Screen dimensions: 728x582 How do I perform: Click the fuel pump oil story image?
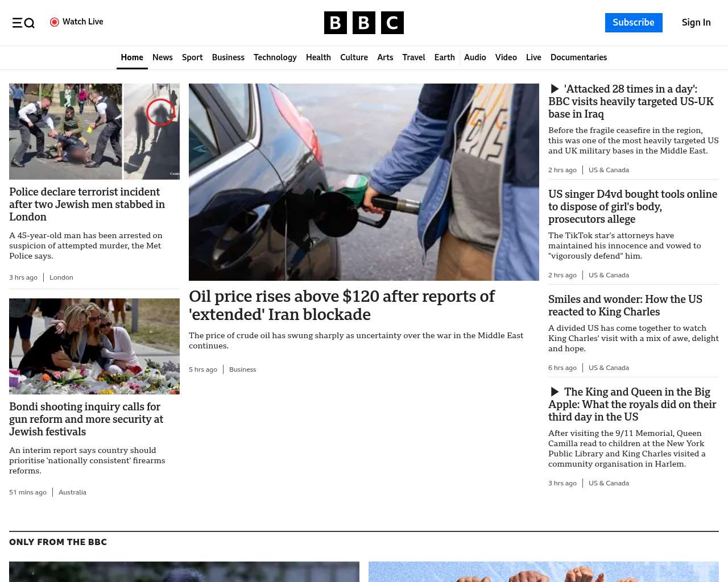[x=364, y=182]
